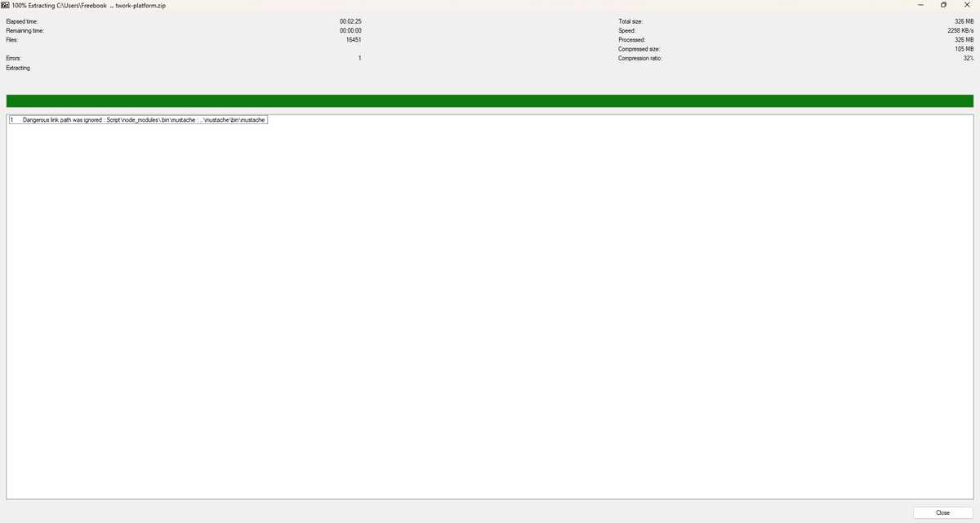
Task: Click the 'Errors:' label
Action: 14,58
